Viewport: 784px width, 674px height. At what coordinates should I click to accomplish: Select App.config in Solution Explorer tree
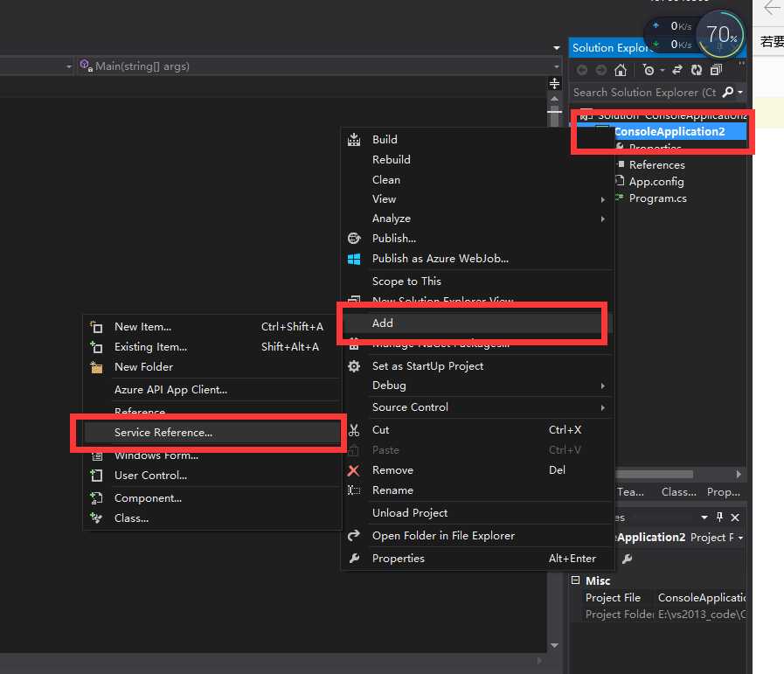point(656,182)
